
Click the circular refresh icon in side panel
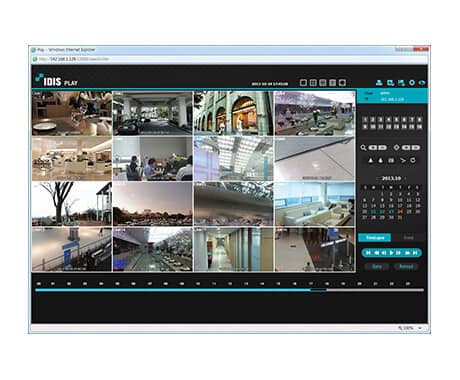(413, 160)
